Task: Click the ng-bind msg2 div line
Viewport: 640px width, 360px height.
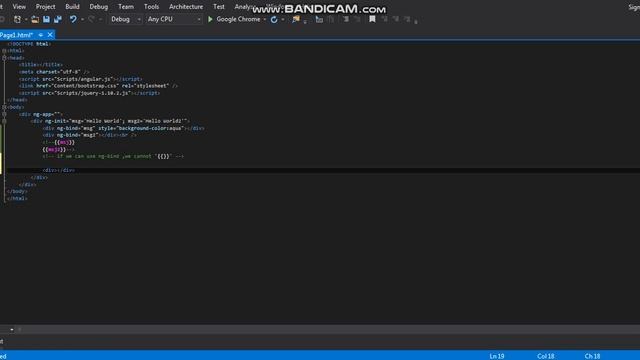Action: 89,135
